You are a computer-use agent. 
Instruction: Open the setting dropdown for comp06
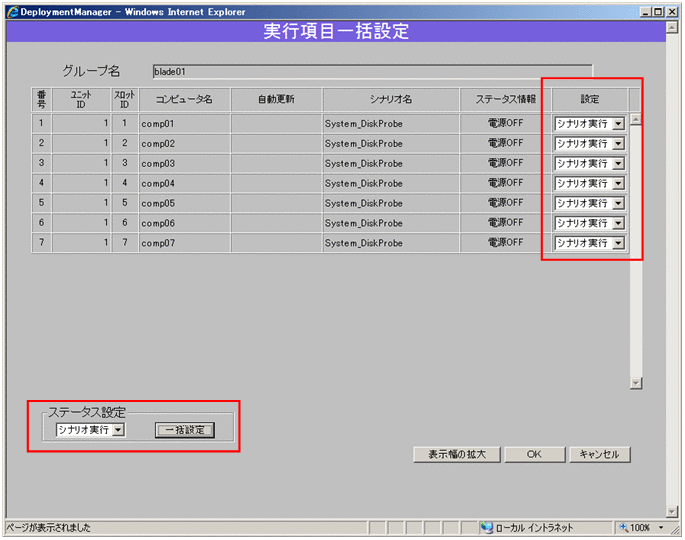589,223
